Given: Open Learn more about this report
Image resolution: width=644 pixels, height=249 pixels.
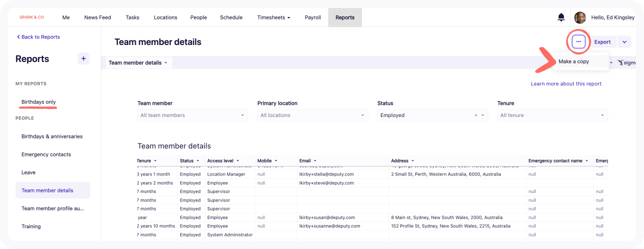Looking at the screenshot, I should (x=566, y=84).
